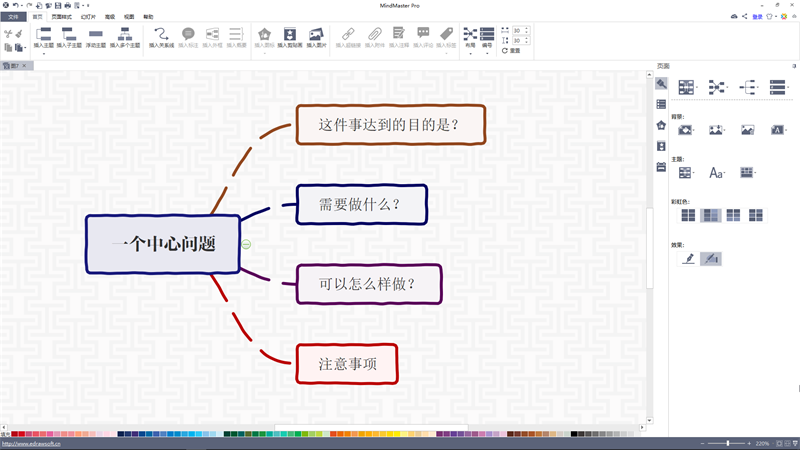
Task: Open the panel's mind map layout dropdown
Action: click(687, 87)
